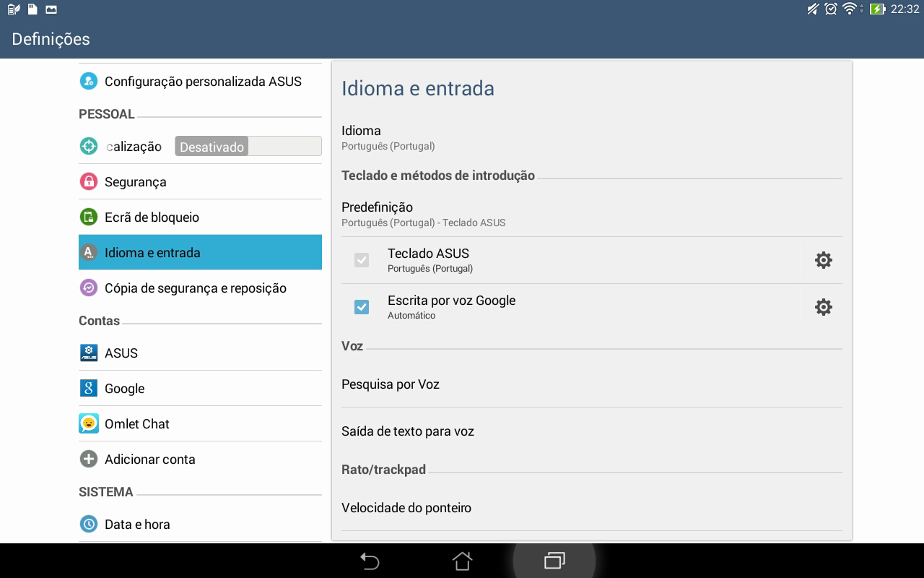Tap the Wi-Fi status icon
The height and width of the screenshot is (578, 924).
point(850,9)
